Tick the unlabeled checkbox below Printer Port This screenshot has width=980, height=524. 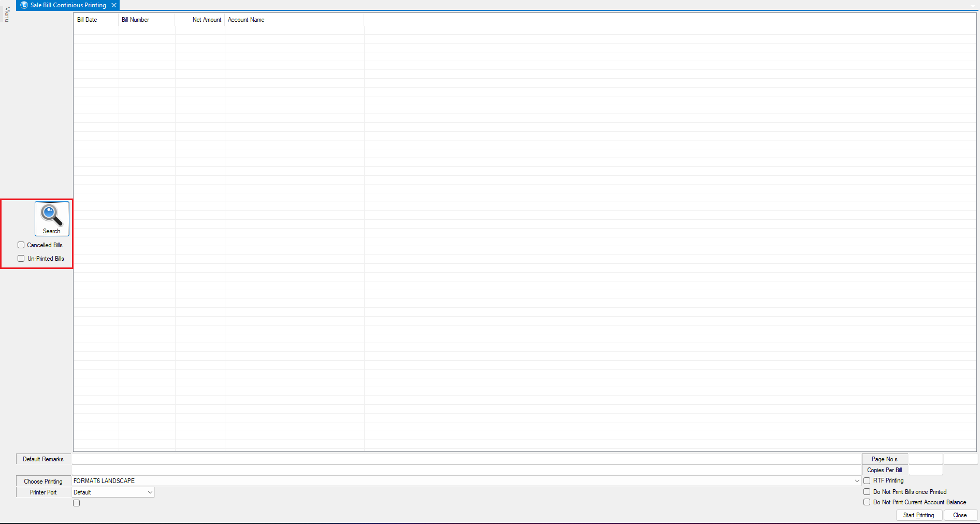pos(77,503)
